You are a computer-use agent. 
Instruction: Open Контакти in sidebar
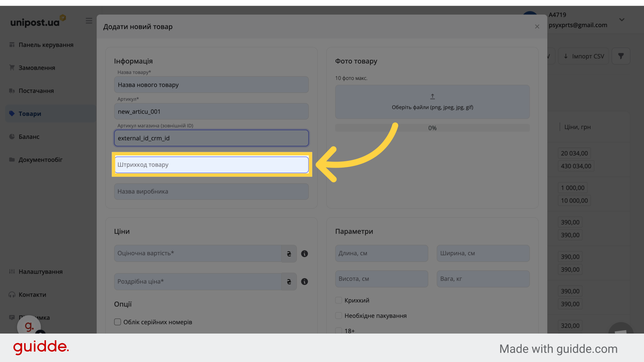click(50, 295)
